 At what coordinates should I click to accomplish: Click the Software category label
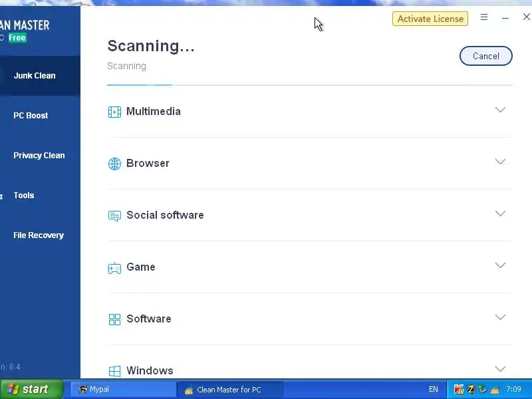[148, 319]
